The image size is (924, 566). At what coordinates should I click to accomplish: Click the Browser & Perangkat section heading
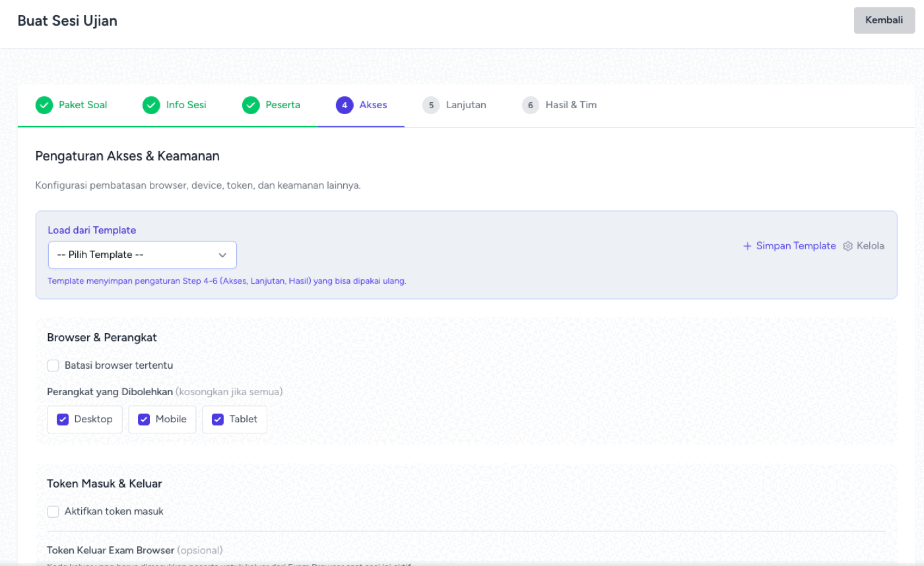(102, 338)
